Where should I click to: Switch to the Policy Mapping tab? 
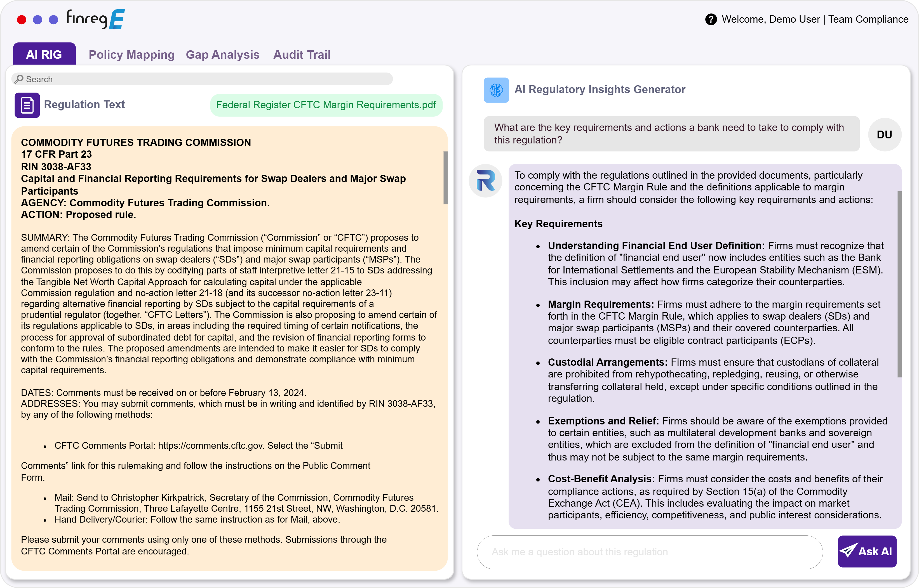point(131,55)
